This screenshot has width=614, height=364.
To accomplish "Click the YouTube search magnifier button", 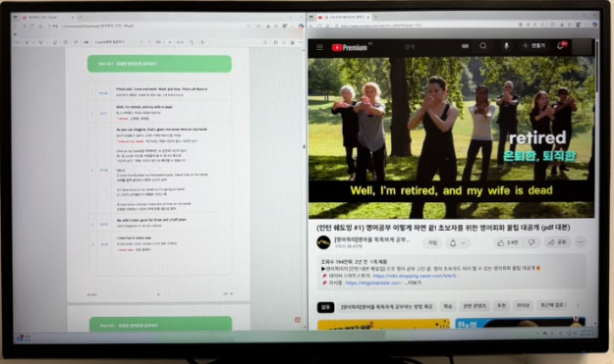I will [x=483, y=46].
